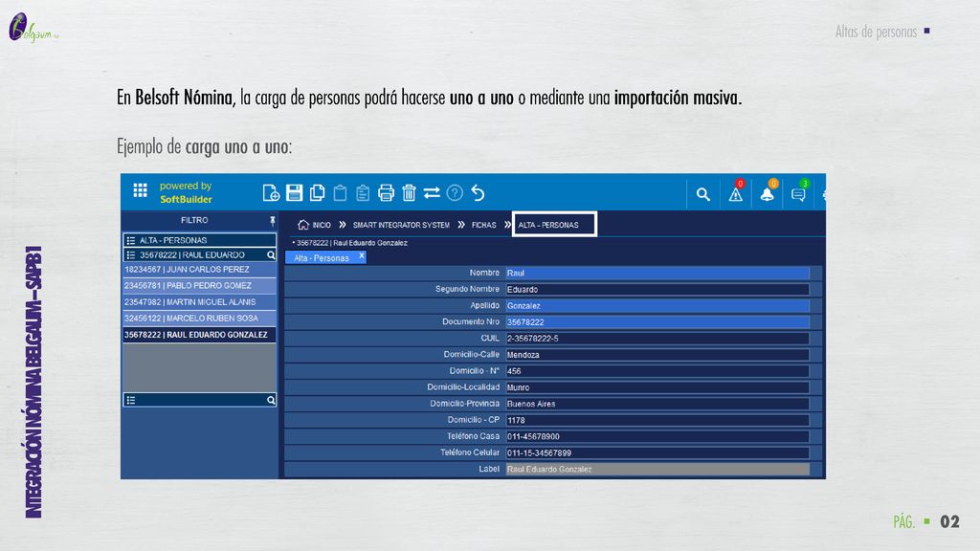Click the save floppy disk icon
The image size is (980, 551).
tap(294, 193)
